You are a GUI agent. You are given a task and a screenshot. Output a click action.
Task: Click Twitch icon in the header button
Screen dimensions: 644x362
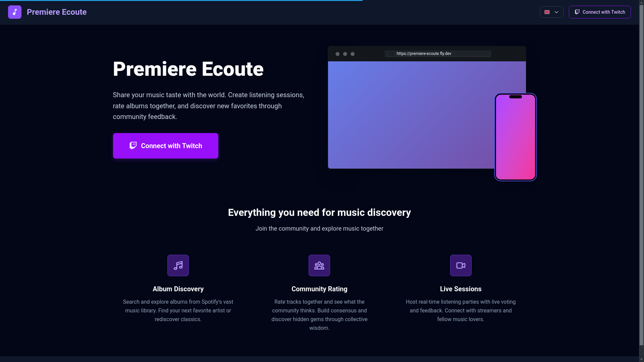(x=577, y=12)
